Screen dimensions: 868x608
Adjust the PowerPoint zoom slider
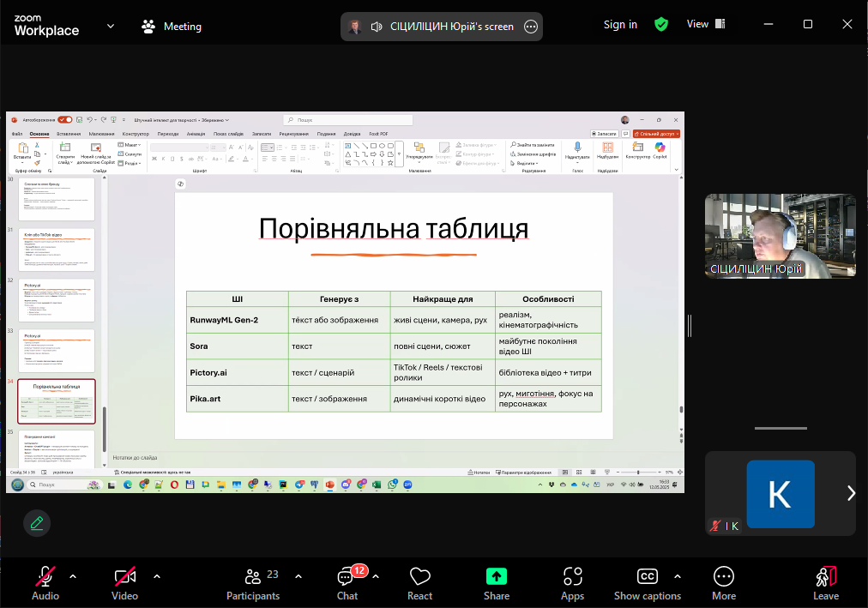click(x=638, y=473)
